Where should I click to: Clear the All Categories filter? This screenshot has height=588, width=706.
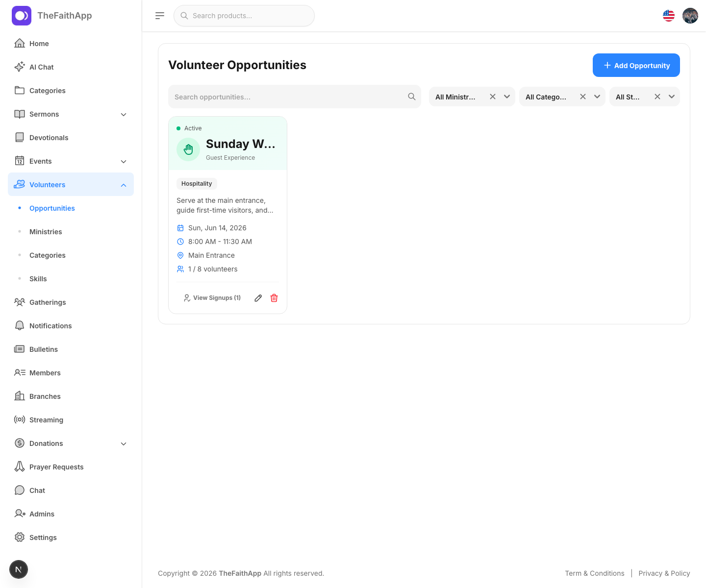tap(583, 97)
